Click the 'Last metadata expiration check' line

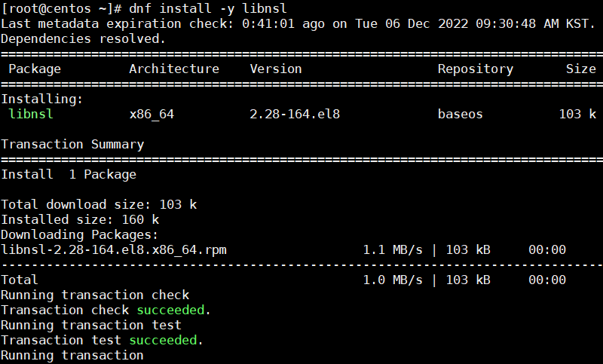(298, 24)
